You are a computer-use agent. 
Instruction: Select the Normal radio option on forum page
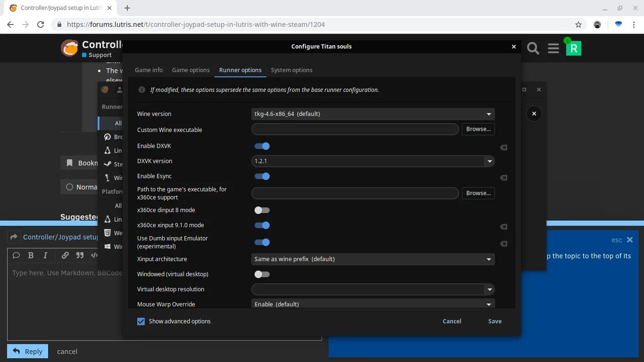click(69, 187)
